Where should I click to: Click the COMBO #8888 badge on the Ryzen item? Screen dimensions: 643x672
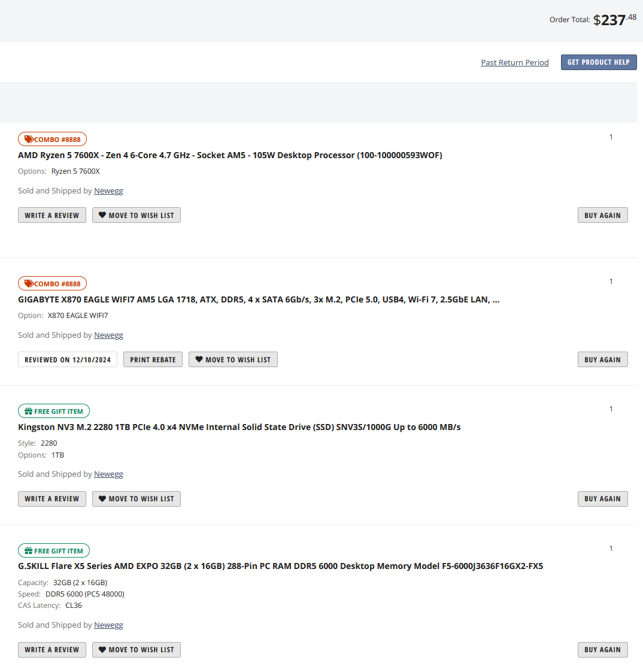coord(52,140)
